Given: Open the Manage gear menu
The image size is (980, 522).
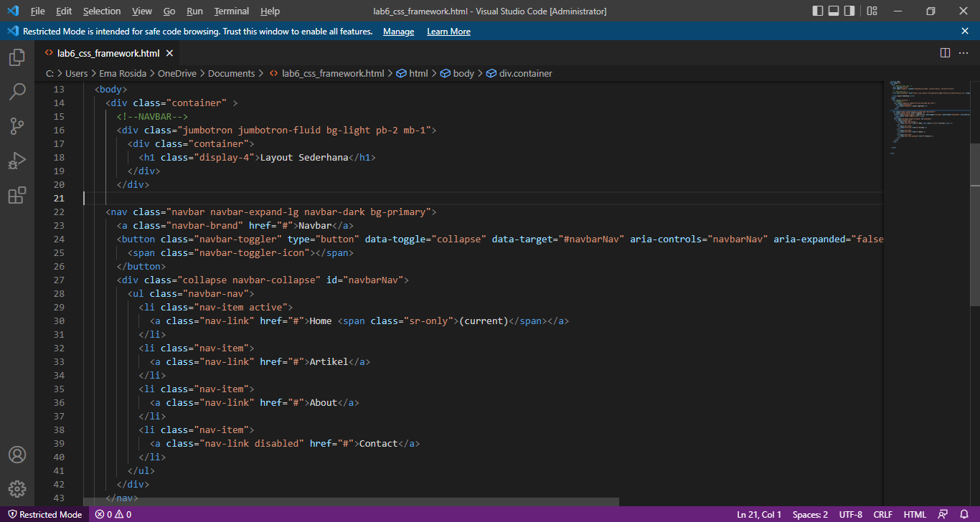Looking at the screenshot, I should (x=17, y=489).
